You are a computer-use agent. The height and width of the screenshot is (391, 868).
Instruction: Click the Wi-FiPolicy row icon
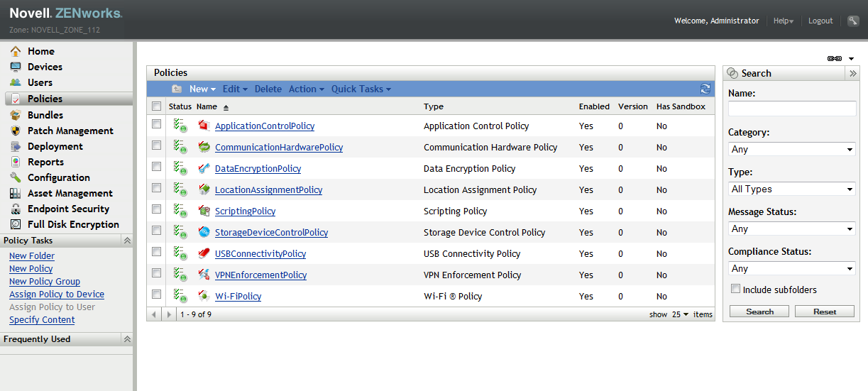pyautogui.click(x=204, y=297)
